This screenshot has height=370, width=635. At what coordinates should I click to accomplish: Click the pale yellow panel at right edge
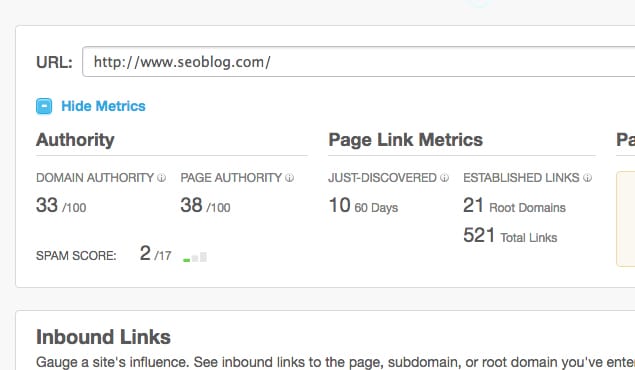[626, 219]
